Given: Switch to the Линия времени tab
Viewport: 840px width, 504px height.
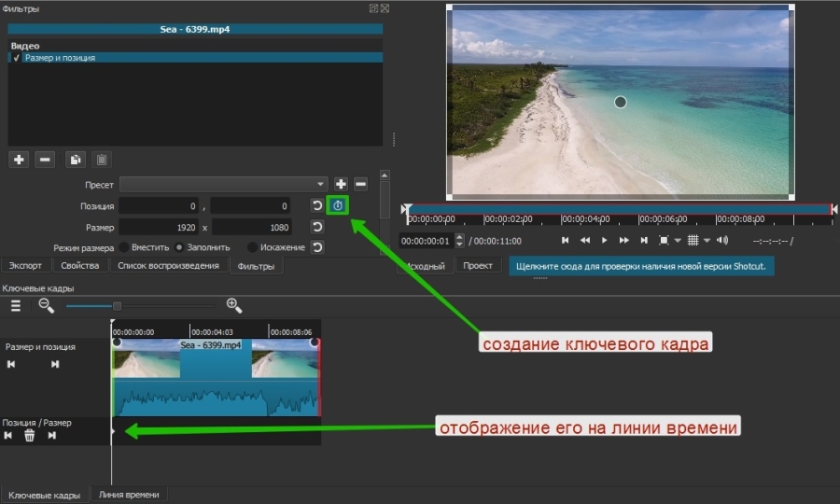Looking at the screenshot, I should pos(128,495).
